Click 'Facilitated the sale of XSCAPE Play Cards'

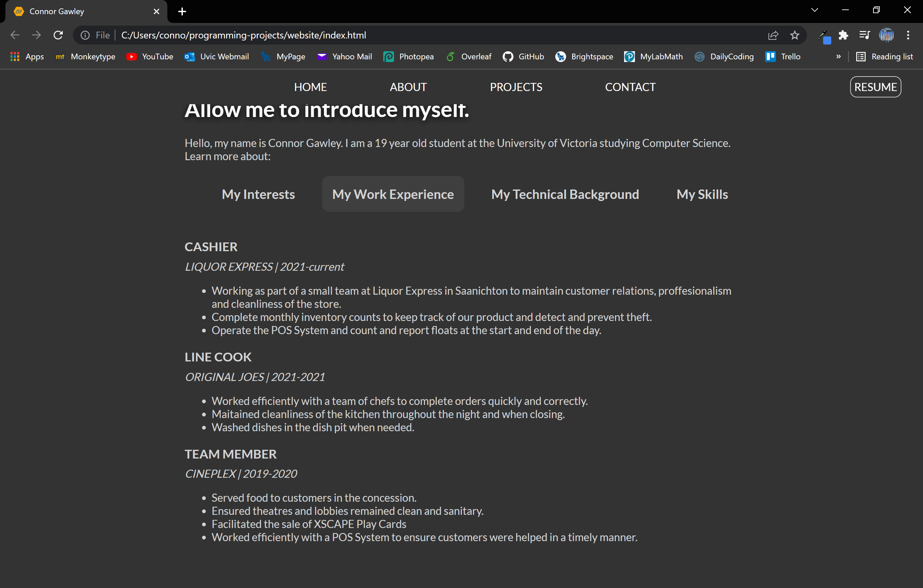309,524
